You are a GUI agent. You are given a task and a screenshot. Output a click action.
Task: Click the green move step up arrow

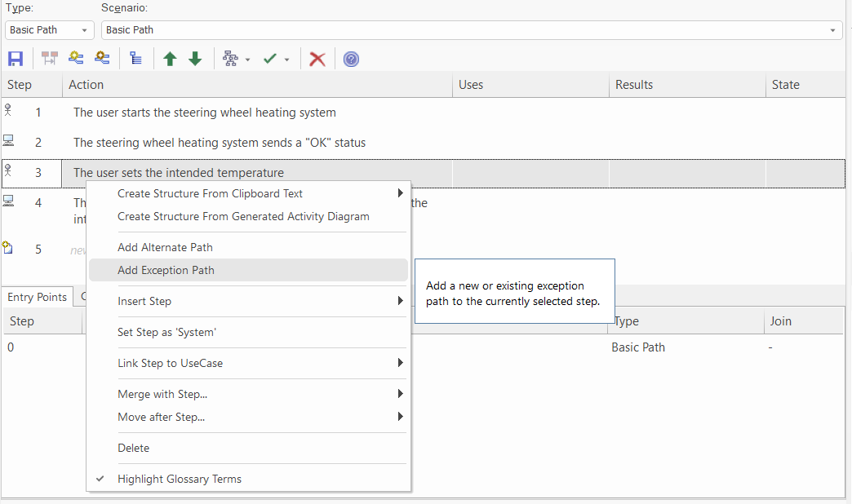pyautogui.click(x=170, y=59)
